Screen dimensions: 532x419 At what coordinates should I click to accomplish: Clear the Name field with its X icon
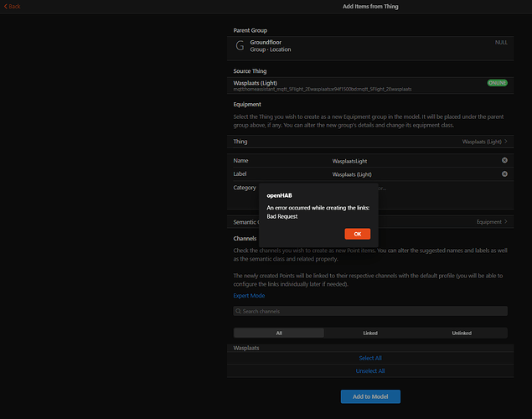[504, 160]
